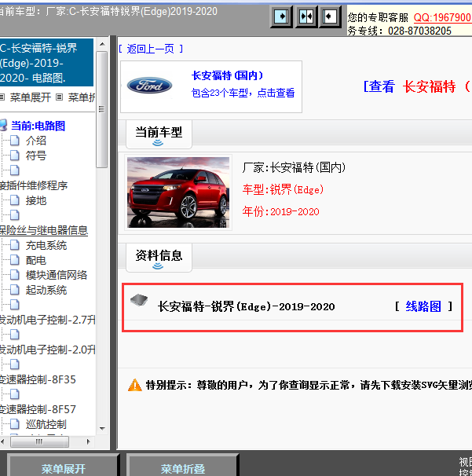Image resolution: width=472 pixels, height=476 pixels.
Task: Click the page icon beside 模块通信网络
Action: click(x=15, y=275)
